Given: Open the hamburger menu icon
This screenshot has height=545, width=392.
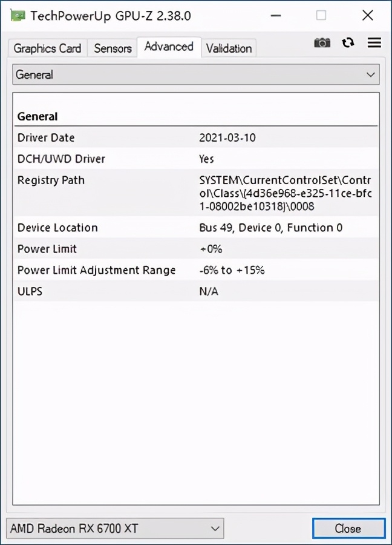Looking at the screenshot, I should [x=374, y=43].
